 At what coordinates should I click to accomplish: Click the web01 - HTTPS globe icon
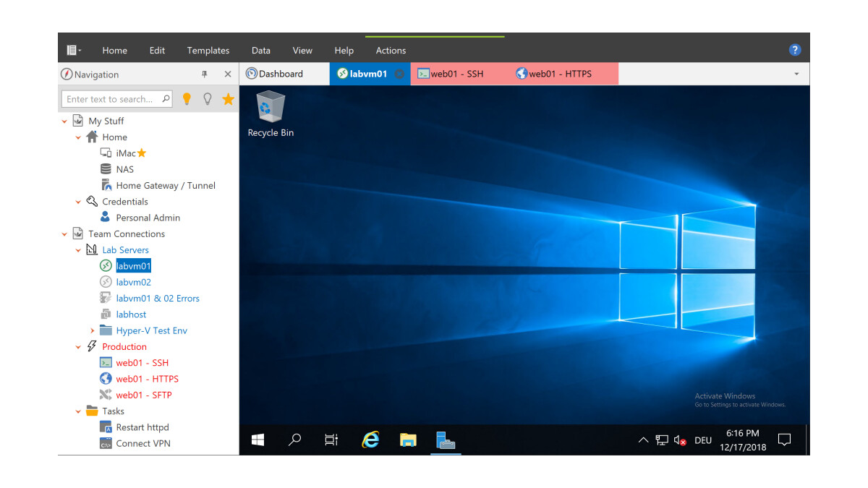106,379
